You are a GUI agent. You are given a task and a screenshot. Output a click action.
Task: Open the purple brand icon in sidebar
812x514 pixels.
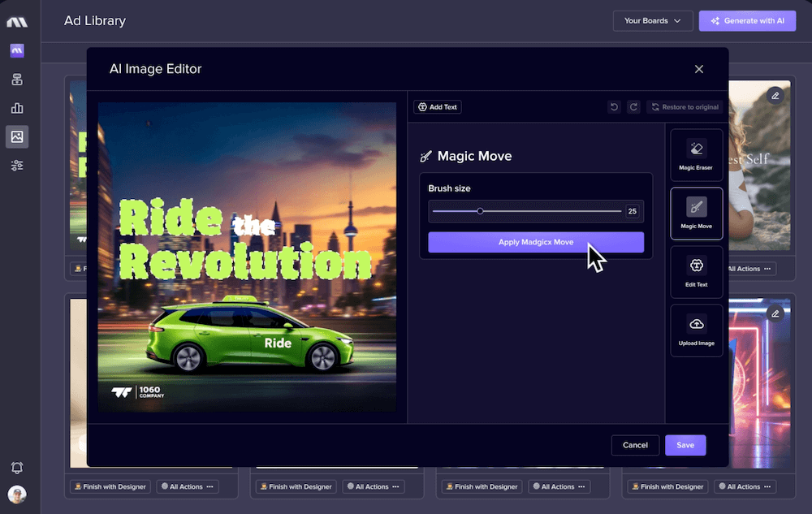pos(17,50)
